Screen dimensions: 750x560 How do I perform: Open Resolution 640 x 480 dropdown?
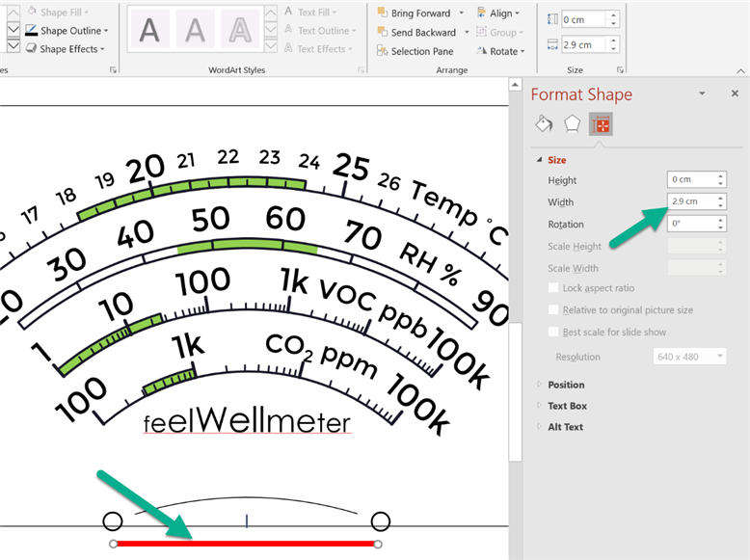[x=689, y=357]
